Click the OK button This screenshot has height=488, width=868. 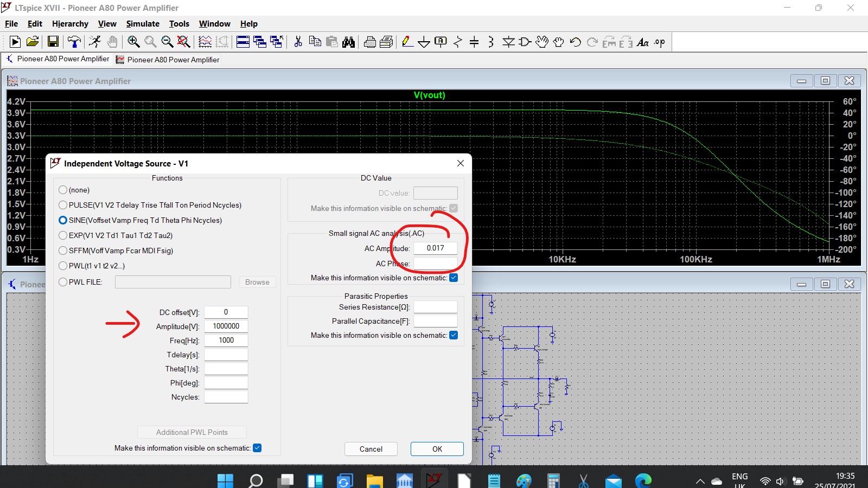[x=437, y=449]
